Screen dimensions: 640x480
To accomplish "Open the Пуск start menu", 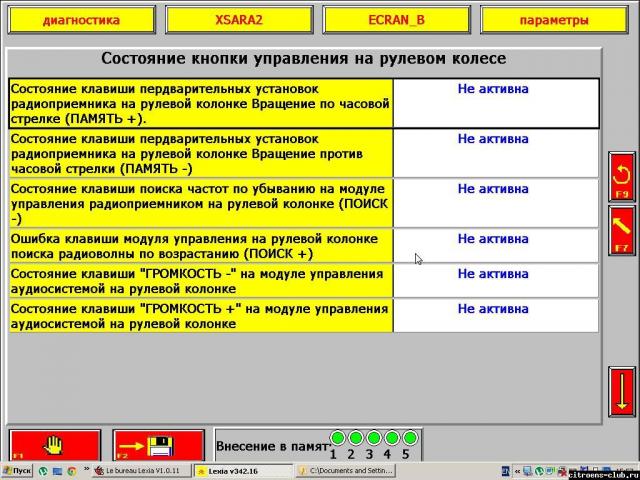I will tap(16, 471).
